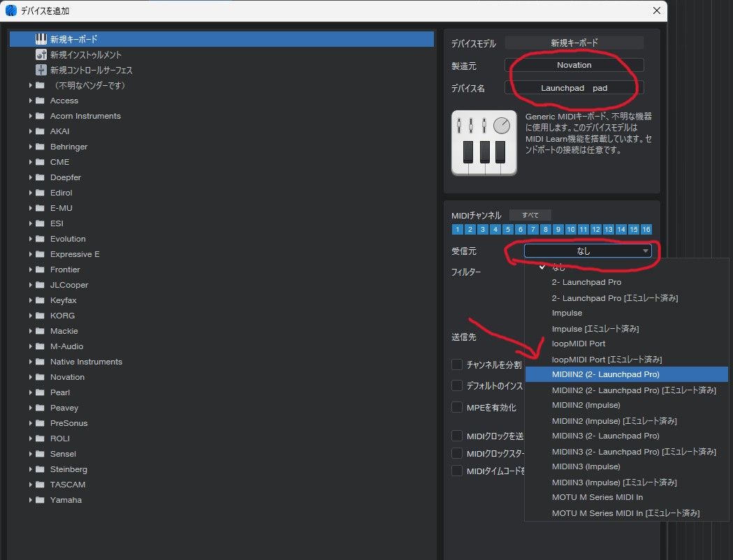Click the New Instrument icon
Viewport: 733px width, 560px height.
[x=41, y=54]
